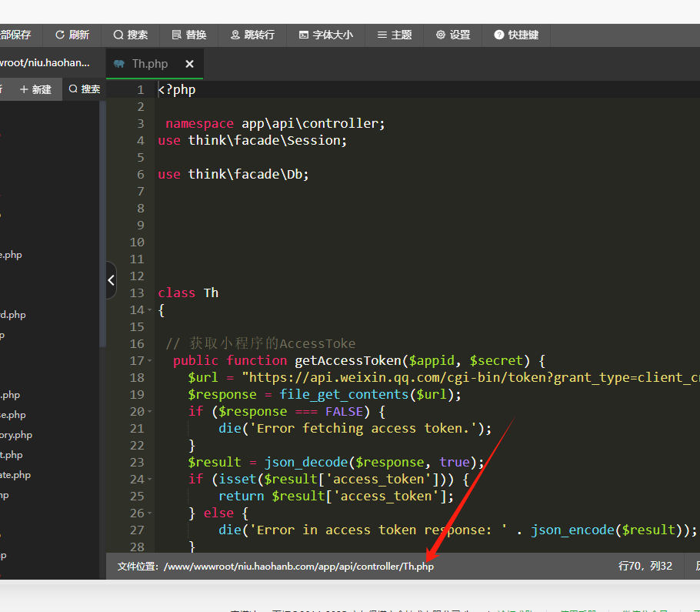Switch to the Th.php editor tab
This screenshot has width=700, height=612.
point(149,64)
